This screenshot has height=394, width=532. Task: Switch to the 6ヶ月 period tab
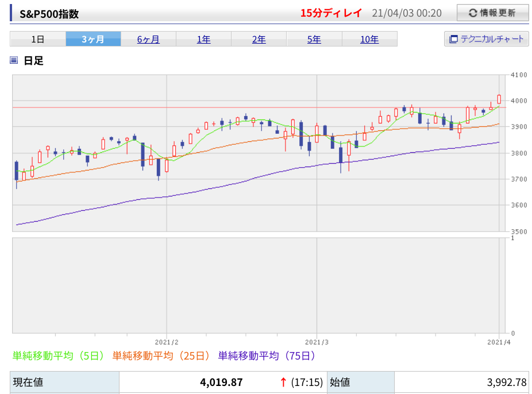click(x=148, y=39)
